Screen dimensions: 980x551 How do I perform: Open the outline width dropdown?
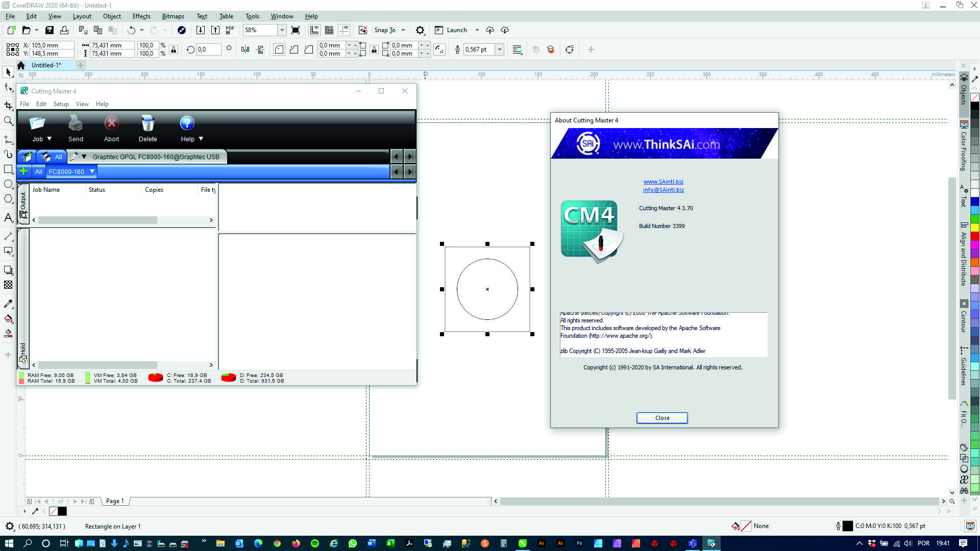point(500,49)
